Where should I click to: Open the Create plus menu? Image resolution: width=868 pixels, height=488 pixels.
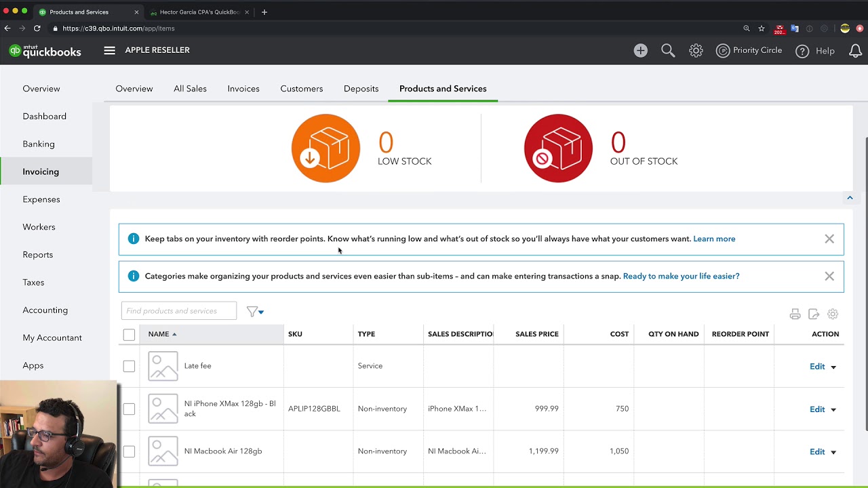641,51
